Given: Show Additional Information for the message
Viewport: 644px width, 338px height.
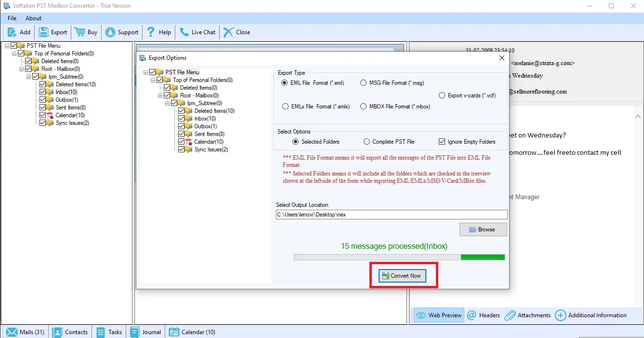Looking at the screenshot, I should coord(591,315).
